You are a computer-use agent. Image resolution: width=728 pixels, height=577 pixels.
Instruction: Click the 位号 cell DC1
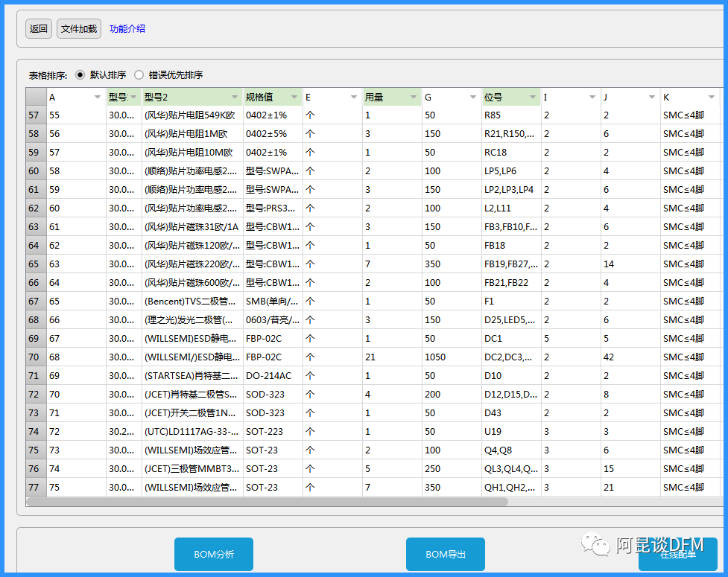pos(511,339)
